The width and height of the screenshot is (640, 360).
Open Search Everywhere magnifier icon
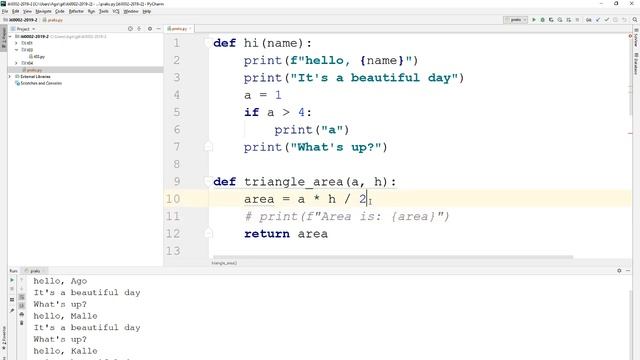[635, 20]
